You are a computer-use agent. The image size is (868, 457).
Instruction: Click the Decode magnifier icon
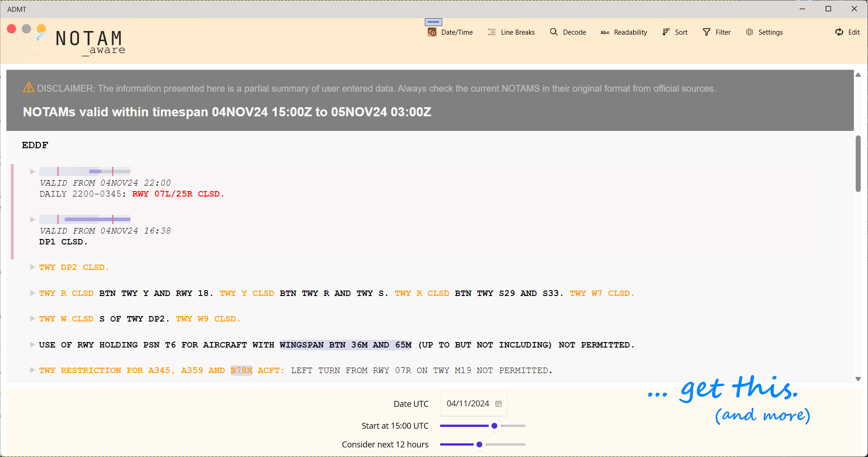pos(553,32)
